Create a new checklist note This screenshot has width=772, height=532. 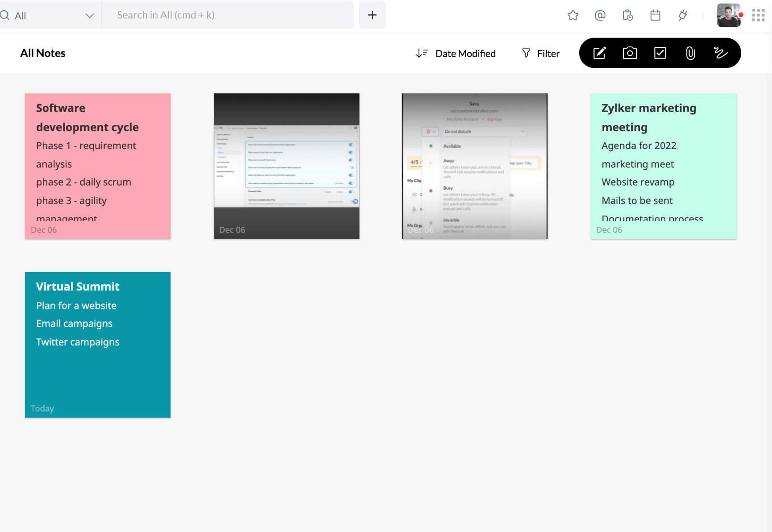coord(660,53)
